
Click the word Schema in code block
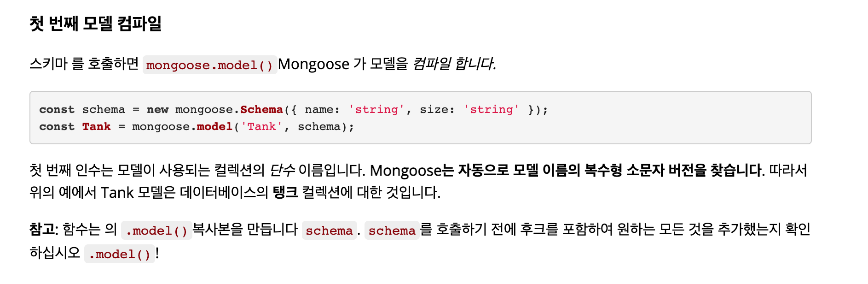[x=261, y=110]
